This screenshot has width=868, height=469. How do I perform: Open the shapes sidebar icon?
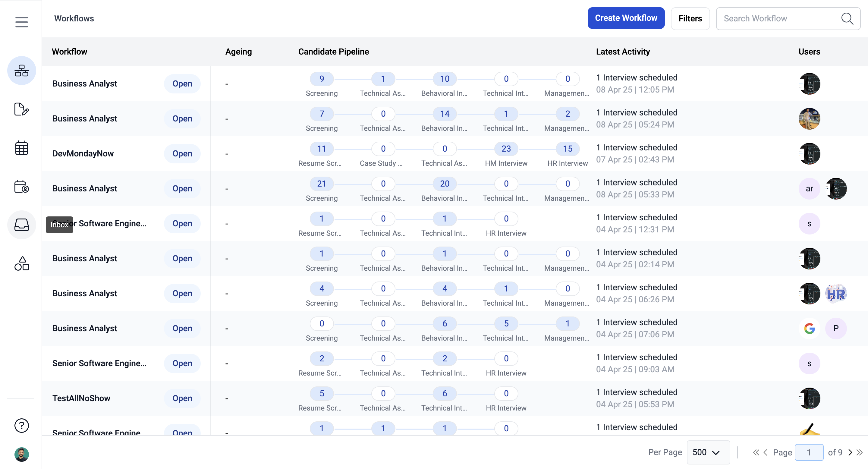point(22,263)
